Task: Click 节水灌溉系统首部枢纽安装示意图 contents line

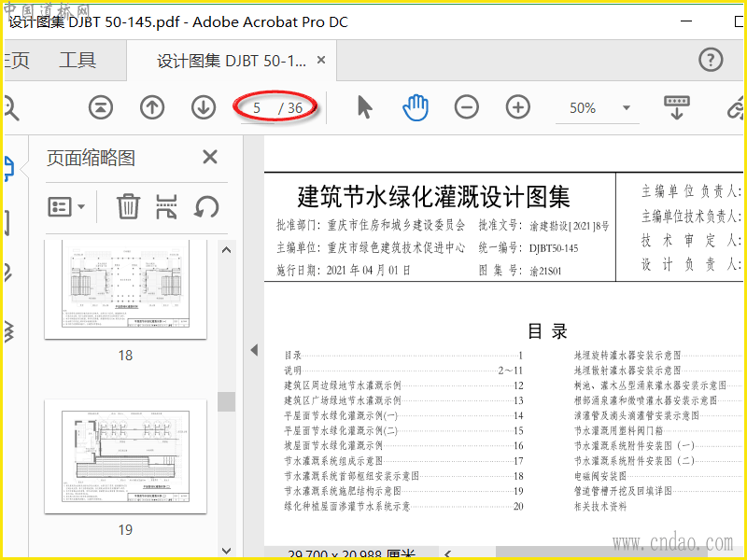Action: [403, 476]
